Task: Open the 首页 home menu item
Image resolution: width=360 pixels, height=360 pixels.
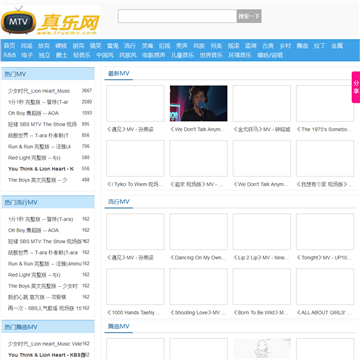Action: coord(9,46)
